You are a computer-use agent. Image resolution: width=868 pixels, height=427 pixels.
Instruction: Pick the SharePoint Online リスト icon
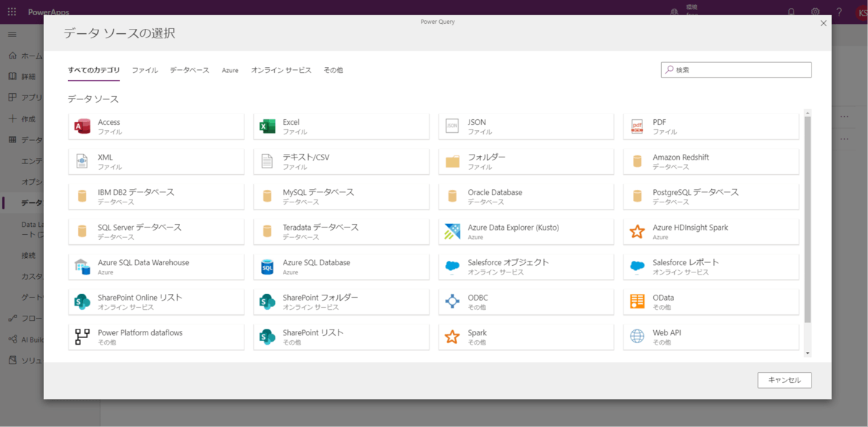pyautogui.click(x=82, y=301)
